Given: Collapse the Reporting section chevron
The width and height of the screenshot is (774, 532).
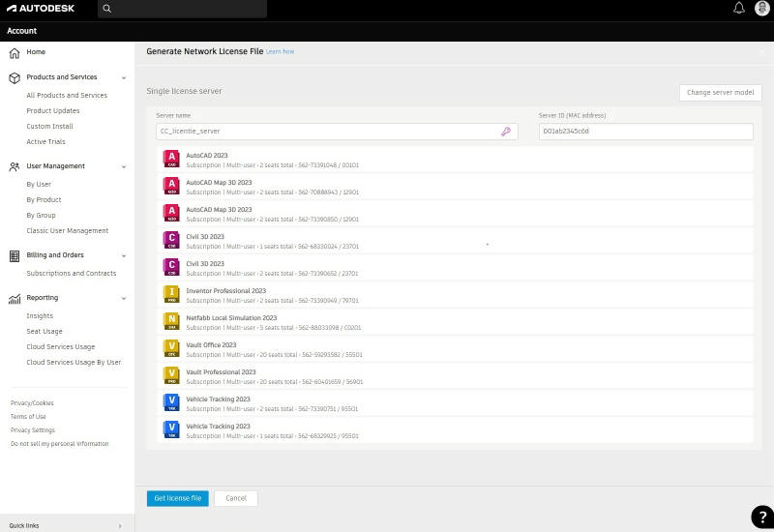Looking at the screenshot, I should 123,298.
